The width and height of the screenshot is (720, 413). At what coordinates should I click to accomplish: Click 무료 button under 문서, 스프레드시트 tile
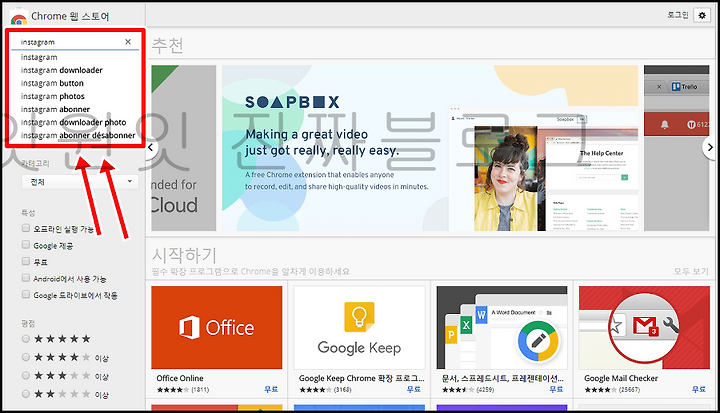coord(556,389)
